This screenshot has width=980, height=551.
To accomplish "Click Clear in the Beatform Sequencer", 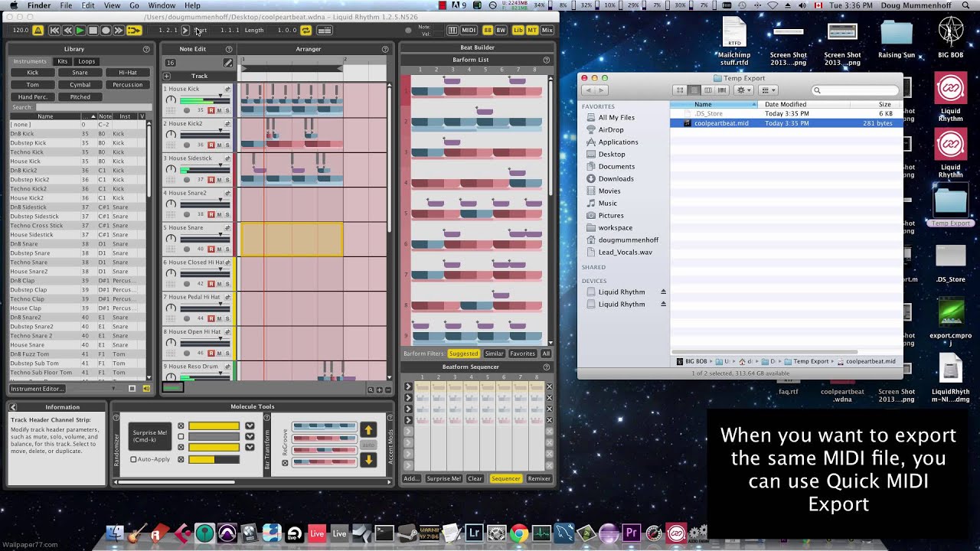I will pyautogui.click(x=475, y=478).
